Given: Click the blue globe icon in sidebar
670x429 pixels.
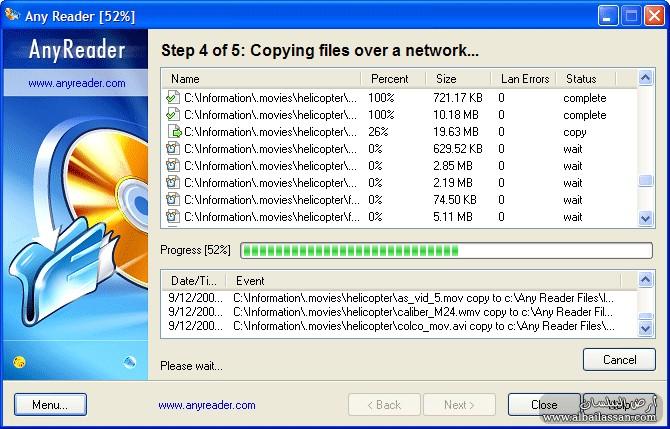Looking at the screenshot, I should tap(129, 362).
